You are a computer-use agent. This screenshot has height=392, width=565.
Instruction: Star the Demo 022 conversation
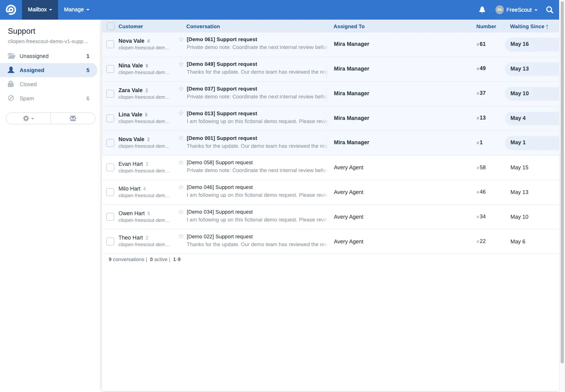coord(181,236)
